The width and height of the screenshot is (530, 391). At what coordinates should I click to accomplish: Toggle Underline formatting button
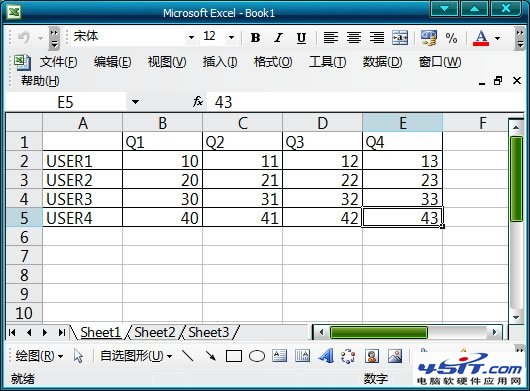tap(301, 38)
